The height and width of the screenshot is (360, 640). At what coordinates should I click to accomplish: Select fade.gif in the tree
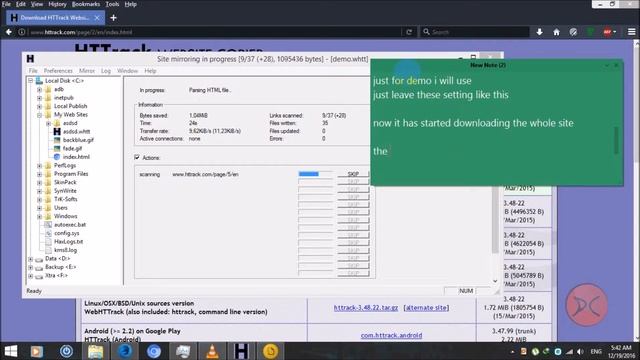click(72, 149)
